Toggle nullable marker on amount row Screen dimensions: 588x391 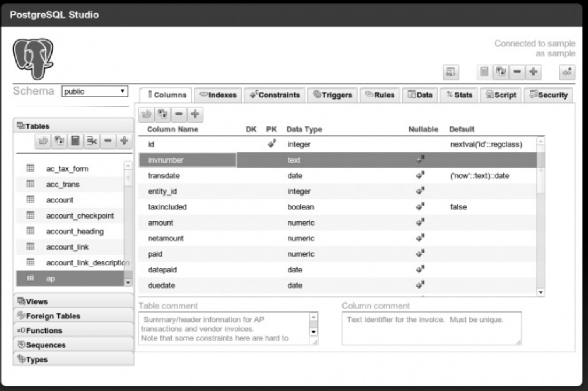[420, 223]
